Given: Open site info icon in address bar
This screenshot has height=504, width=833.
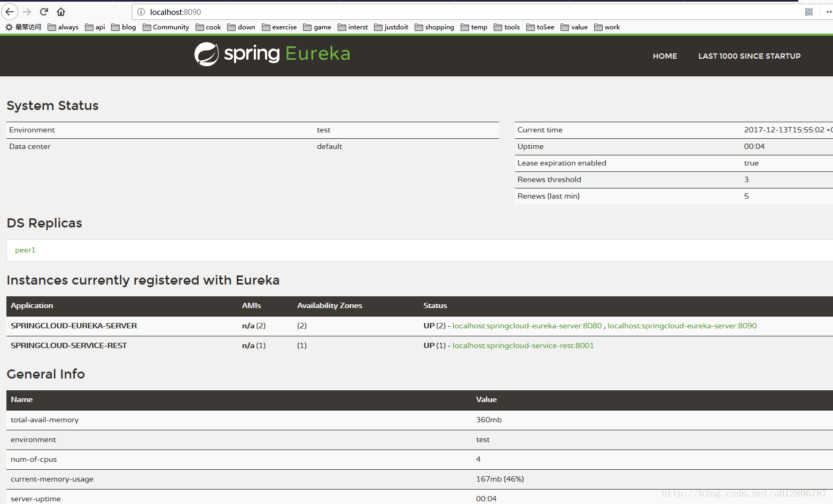Looking at the screenshot, I should [x=141, y=12].
